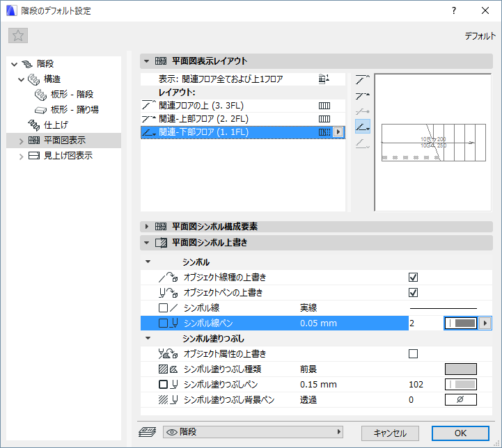Click the シンボル塗りつぶし種類 fill swatch
Image resolution: width=502 pixels, height=448 pixels.
(461, 369)
